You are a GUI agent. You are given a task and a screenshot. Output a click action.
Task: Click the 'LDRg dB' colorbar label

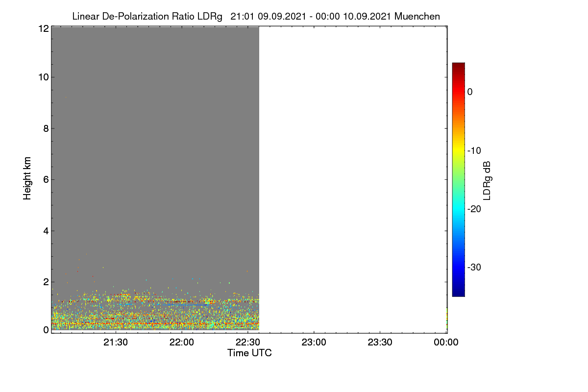click(x=487, y=180)
